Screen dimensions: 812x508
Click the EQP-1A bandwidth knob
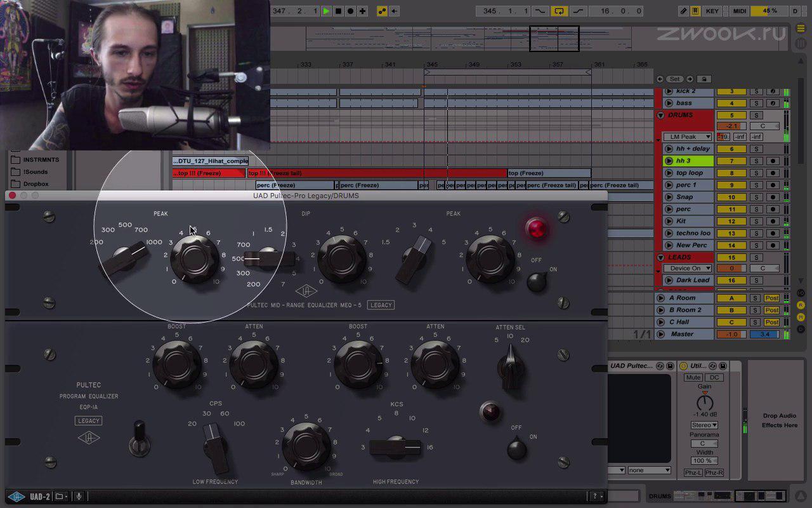306,446
